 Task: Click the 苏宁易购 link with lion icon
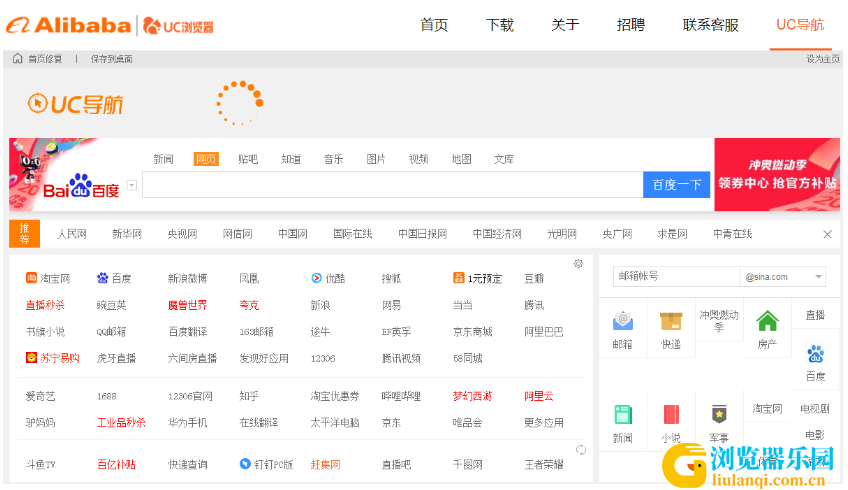[x=52, y=357]
